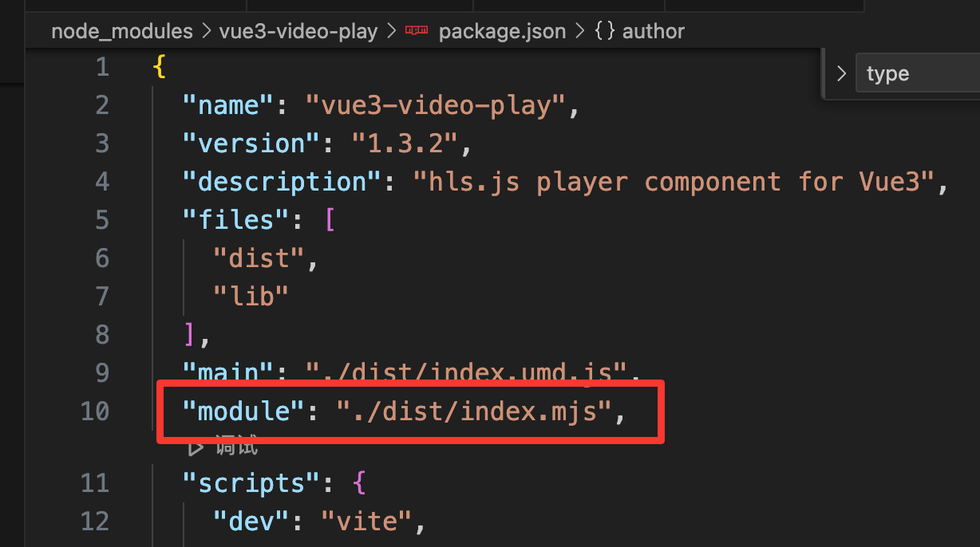Place cursor on the "version" key
The height and width of the screenshot is (547, 980).
tap(252, 144)
